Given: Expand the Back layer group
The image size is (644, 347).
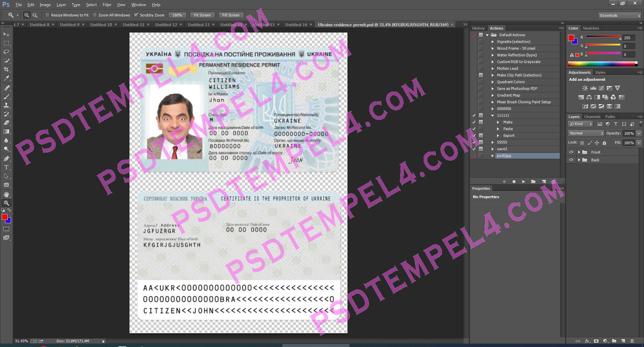Looking at the screenshot, I should pos(579,160).
